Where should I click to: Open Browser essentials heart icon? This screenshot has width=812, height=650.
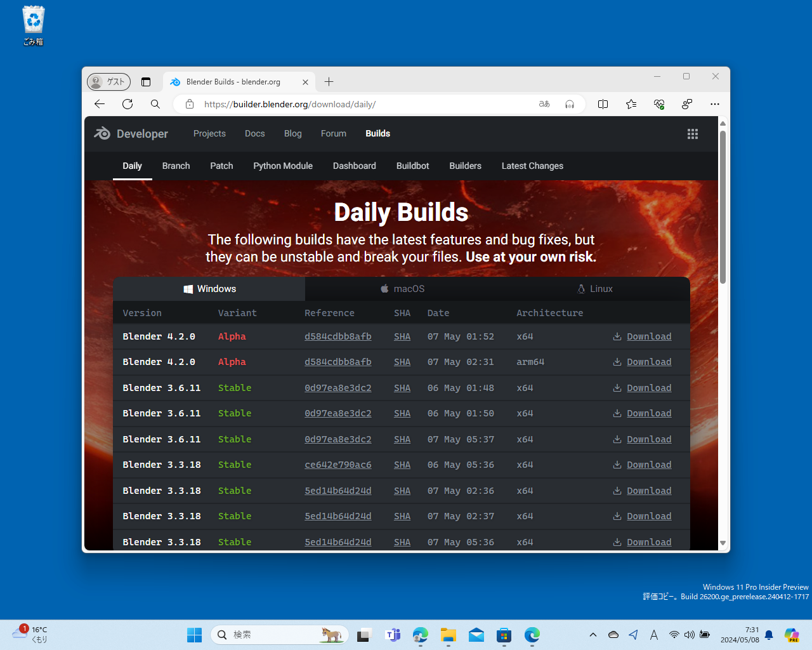click(659, 104)
